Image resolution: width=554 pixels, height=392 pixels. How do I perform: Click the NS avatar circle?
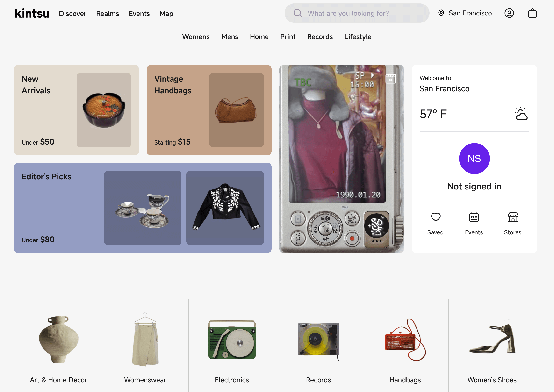474,159
